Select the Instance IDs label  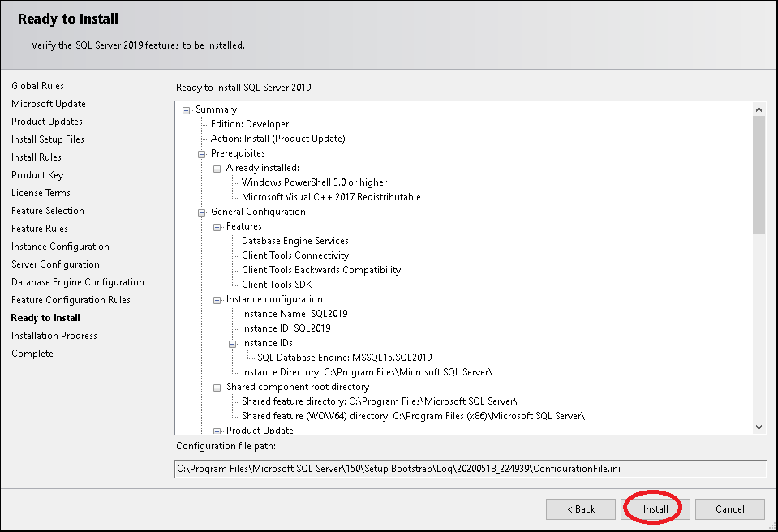coord(267,343)
